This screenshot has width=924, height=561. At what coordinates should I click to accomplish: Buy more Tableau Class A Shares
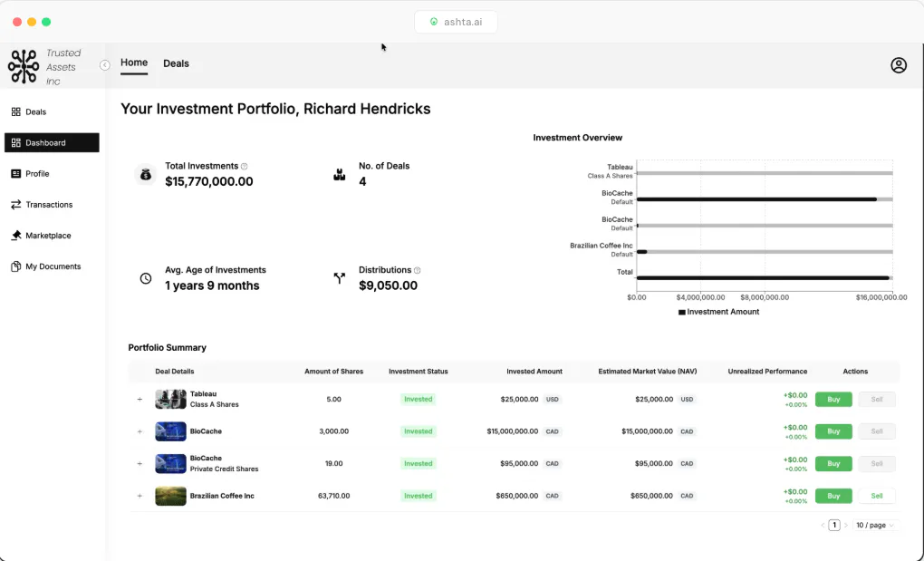pos(833,400)
